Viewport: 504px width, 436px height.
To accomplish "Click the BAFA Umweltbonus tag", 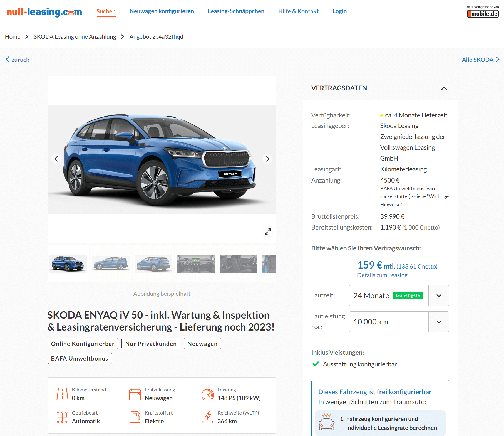I will 80,358.
